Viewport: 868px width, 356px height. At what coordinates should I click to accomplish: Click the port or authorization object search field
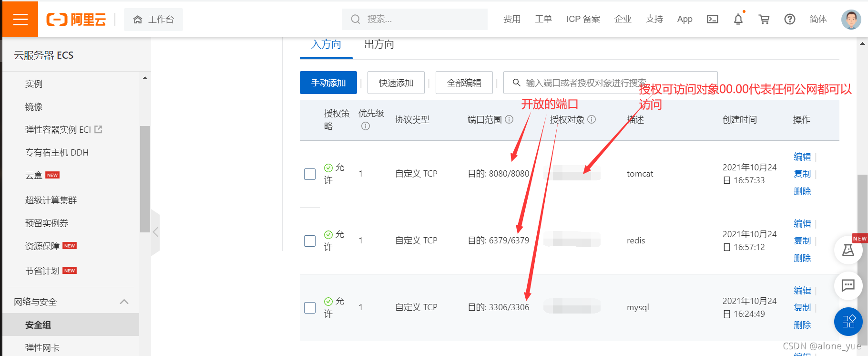(x=611, y=83)
